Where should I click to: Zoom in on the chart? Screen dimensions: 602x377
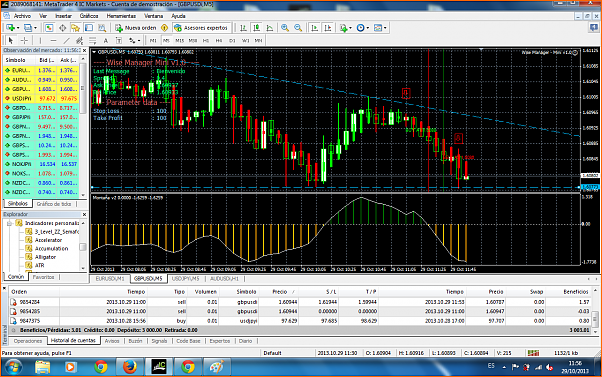[x=285, y=28]
